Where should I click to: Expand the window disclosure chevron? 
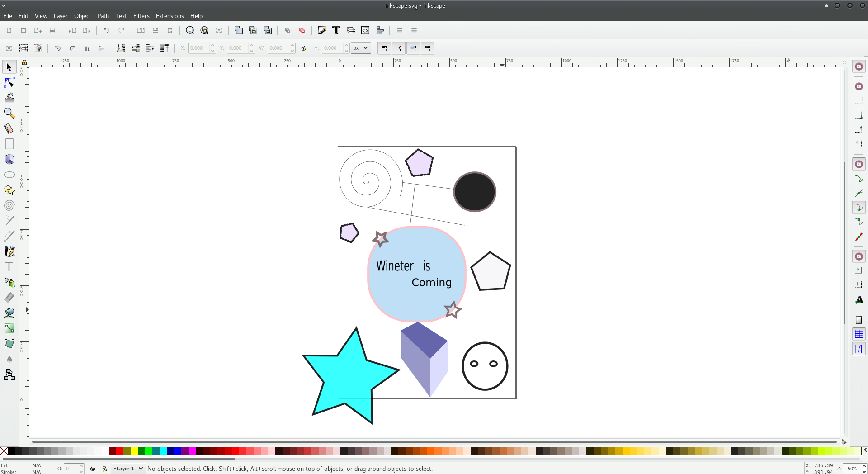point(3,5)
